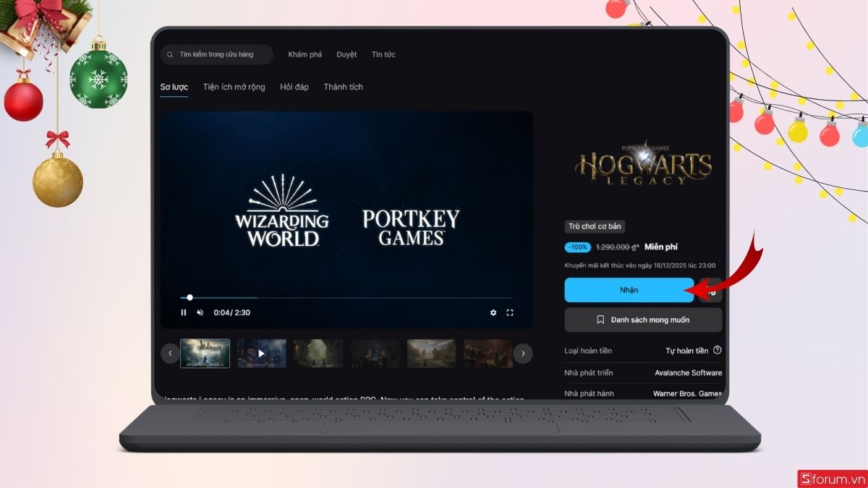Switch to the Tiện ích mở rộng tab
Screen dimensions: 868x488
(234, 87)
